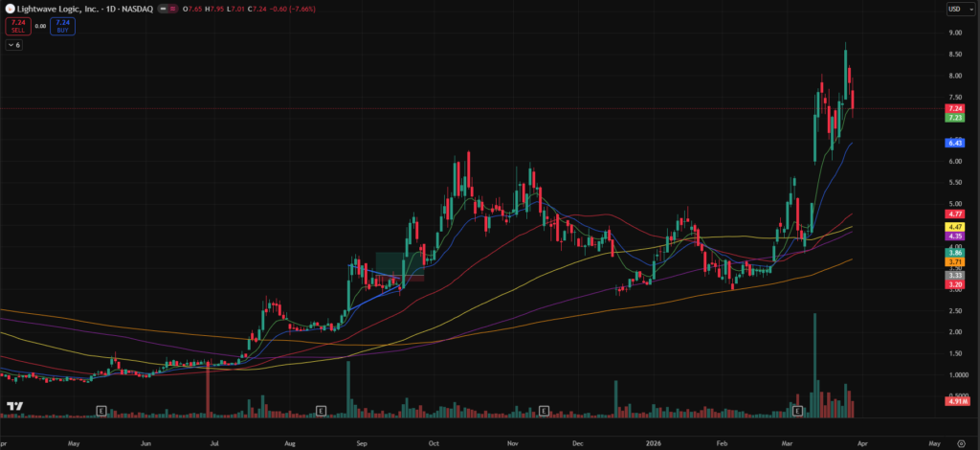Screen dimensions: 980x450
Task: Click the Lightwave Logic symbol logo
Action: 9,9
